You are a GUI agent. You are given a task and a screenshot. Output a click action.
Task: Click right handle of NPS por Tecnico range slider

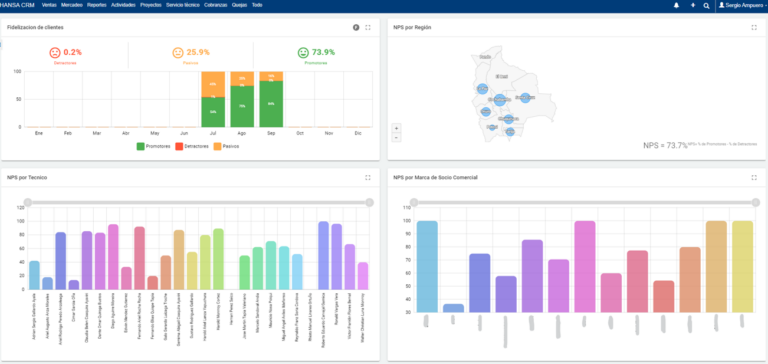pos(370,202)
